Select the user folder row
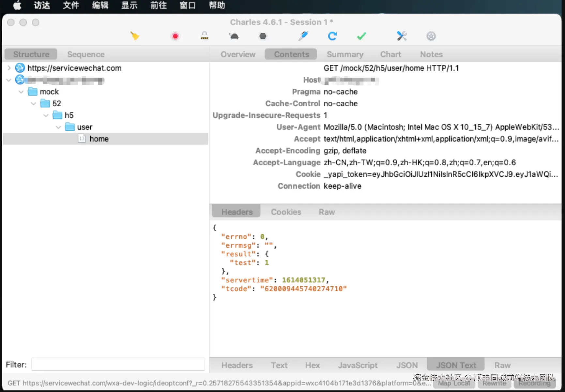 point(105,127)
